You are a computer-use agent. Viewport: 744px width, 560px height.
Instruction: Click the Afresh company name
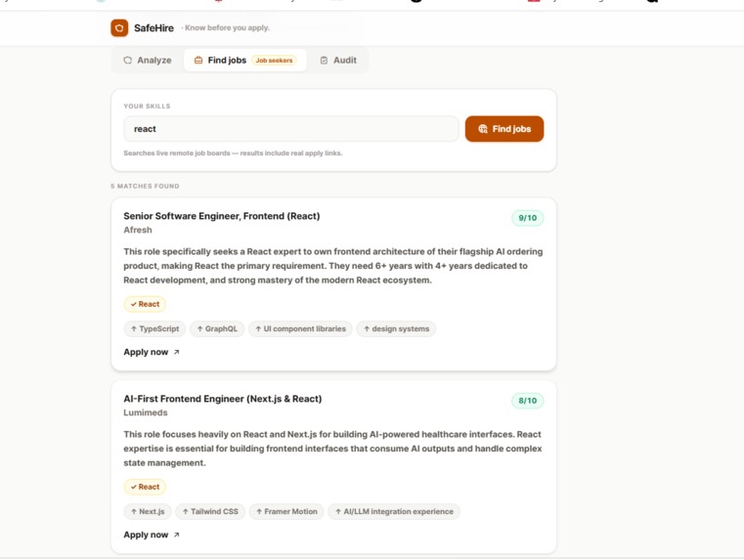click(138, 230)
